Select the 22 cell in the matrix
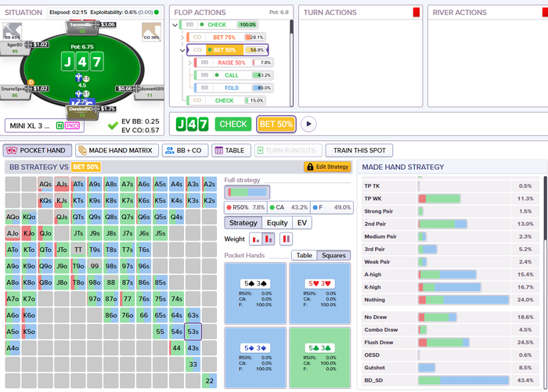Screen dimensions: 548x392 point(209,381)
